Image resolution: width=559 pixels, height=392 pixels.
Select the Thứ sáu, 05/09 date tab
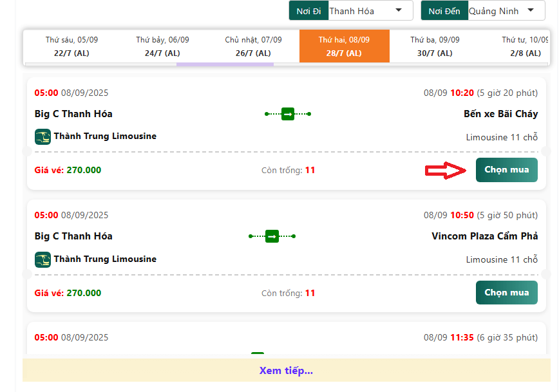point(71,46)
